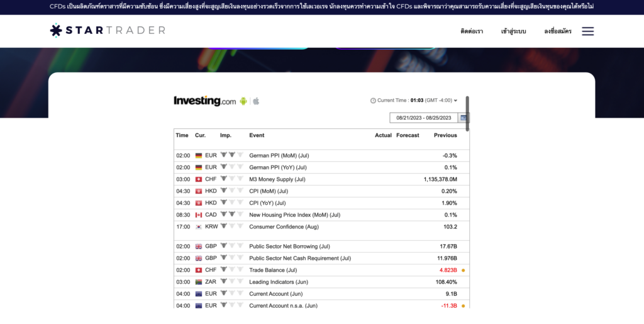644x324 pixels.
Task: Click importance bulls in Leading Indicators row
Action: (231, 282)
